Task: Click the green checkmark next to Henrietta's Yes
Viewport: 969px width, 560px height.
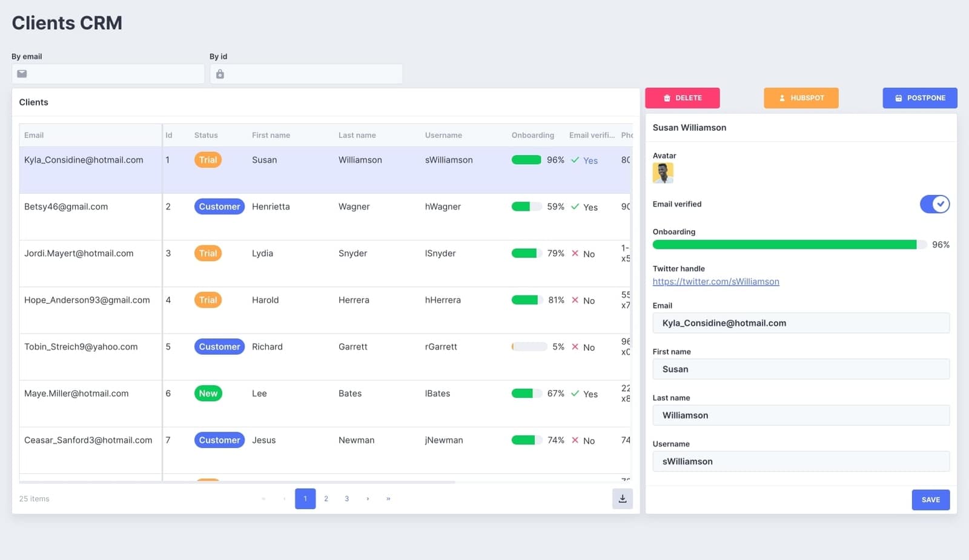Action: coord(575,206)
